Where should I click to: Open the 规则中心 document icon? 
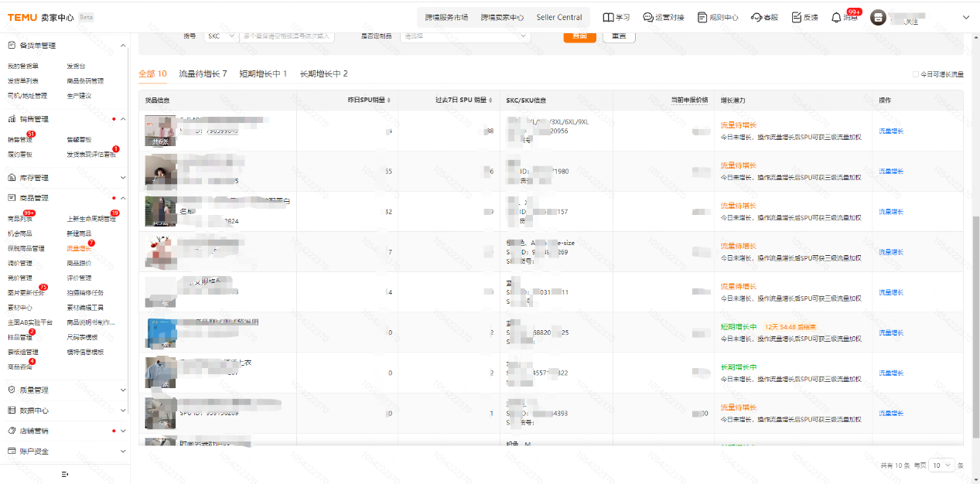click(x=702, y=17)
